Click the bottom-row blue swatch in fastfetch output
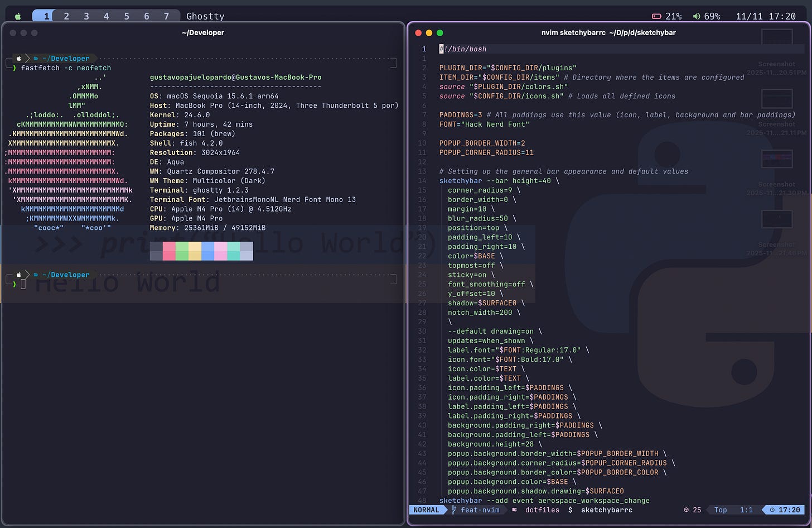Image resolution: width=812 pixels, height=528 pixels. [207, 256]
